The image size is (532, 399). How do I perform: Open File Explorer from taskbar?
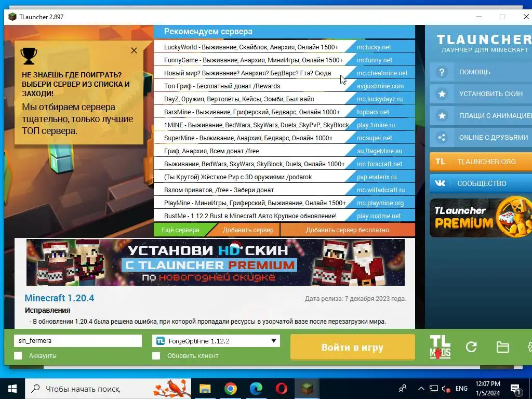click(x=205, y=389)
